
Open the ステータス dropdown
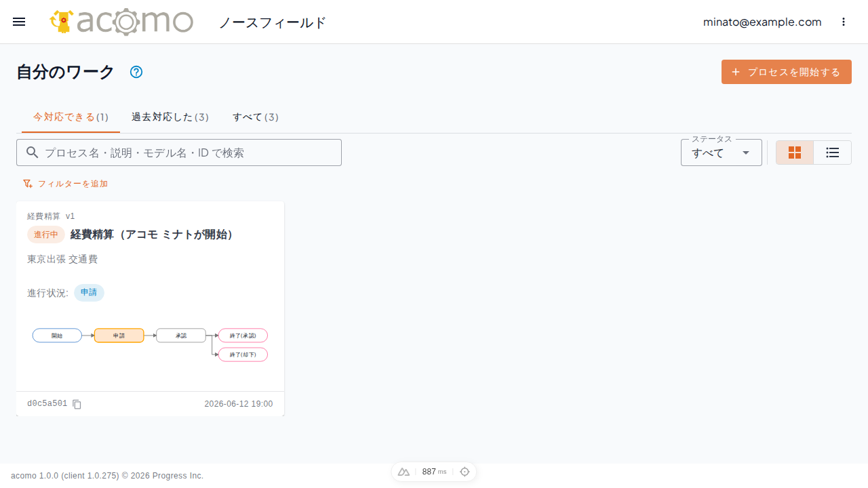click(x=722, y=152)
